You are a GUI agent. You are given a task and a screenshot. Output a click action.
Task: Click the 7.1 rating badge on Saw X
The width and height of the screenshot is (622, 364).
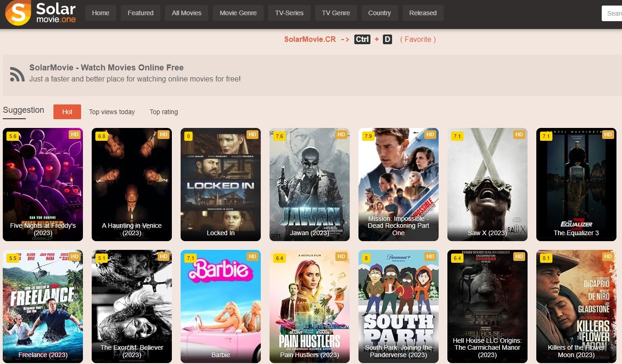[457, 136]
